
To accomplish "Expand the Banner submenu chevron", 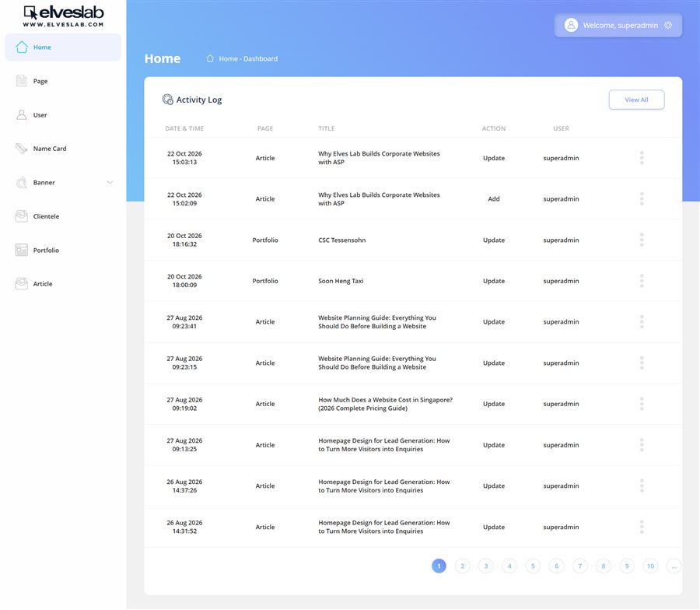I will click(110, 182).
